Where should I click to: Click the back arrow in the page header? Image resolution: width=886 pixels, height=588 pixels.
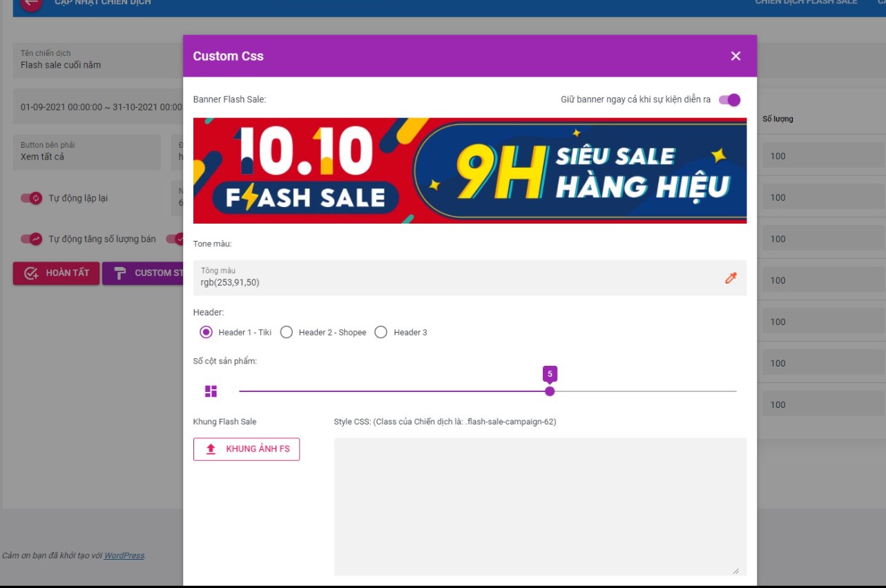pos(31,3)
